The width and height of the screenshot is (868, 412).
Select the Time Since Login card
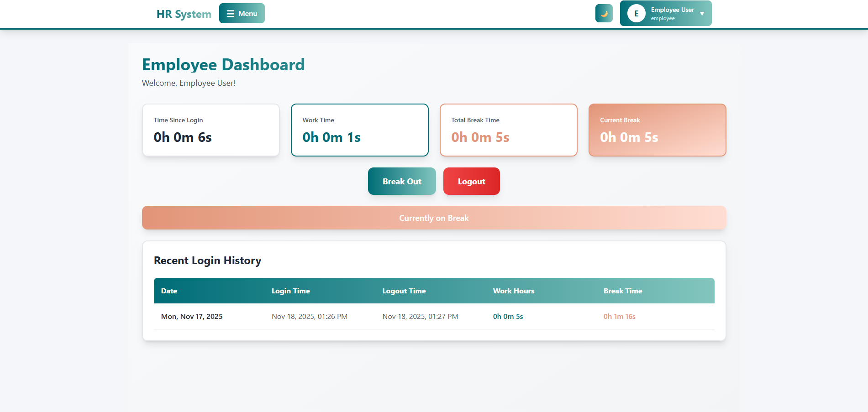point(211,130)
